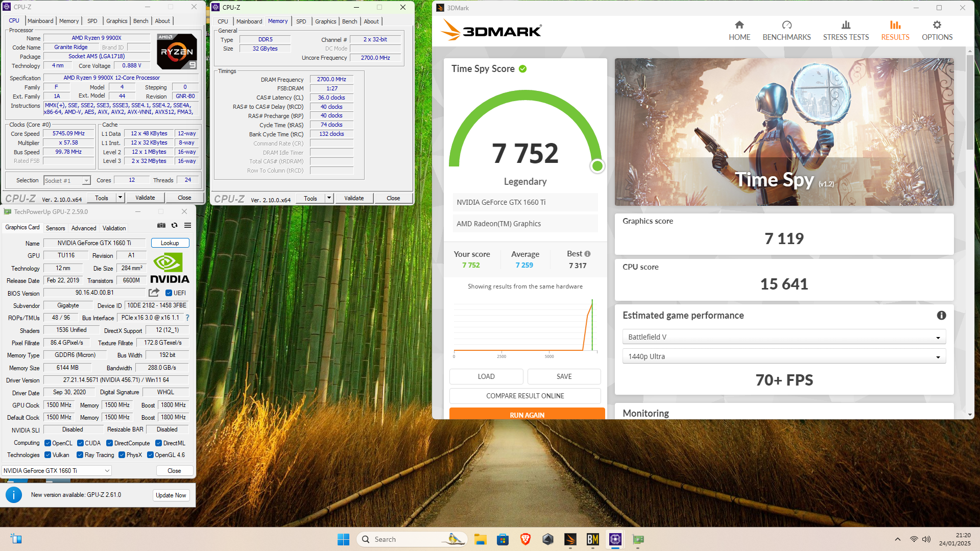The height and width of the screenshot is (551, 980).
Task: Toggle the Ray Tracing checkbox
Action: tap(80, 455)
